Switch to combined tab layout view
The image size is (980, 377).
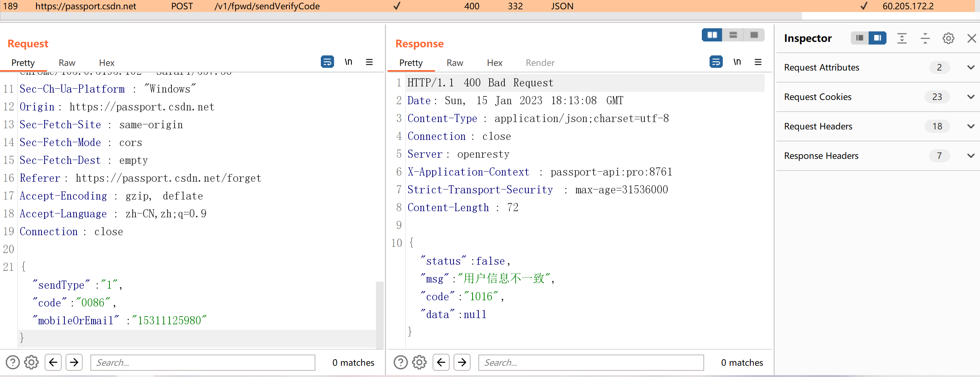tap(754, 35)
